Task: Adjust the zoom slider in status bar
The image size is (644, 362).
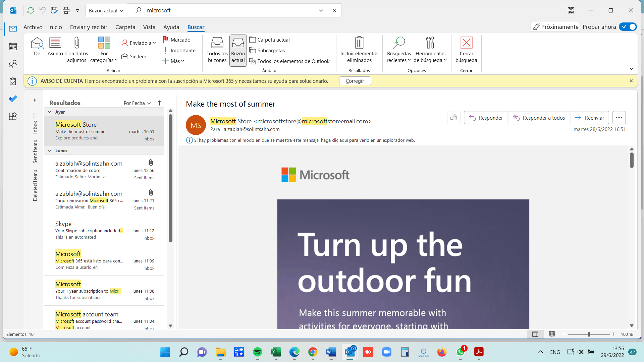Action: 589,334
